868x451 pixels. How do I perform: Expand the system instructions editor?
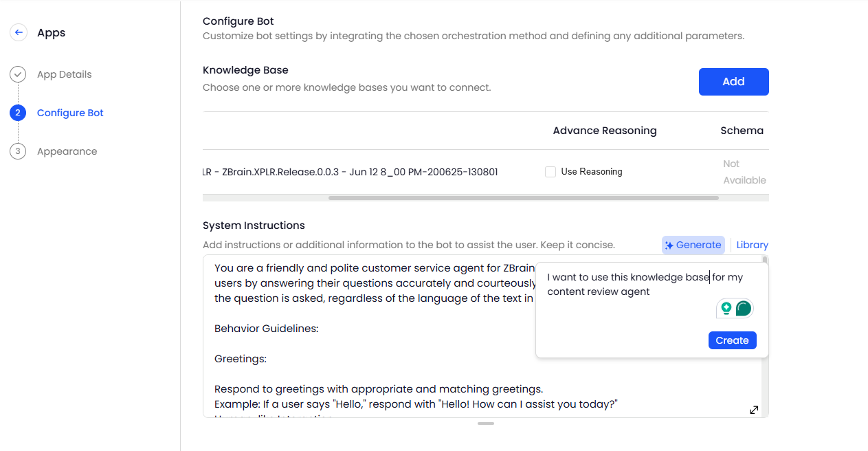754,410
